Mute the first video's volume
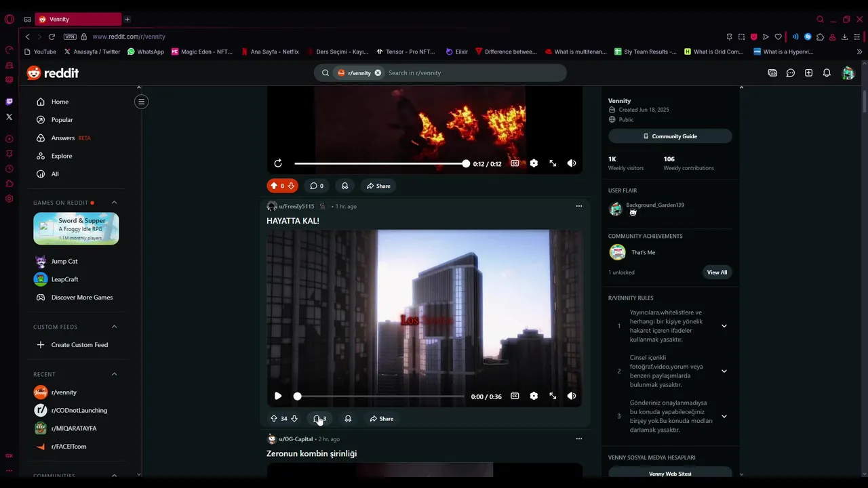Screen dimensions: 868x488 [x=572, y=163]
